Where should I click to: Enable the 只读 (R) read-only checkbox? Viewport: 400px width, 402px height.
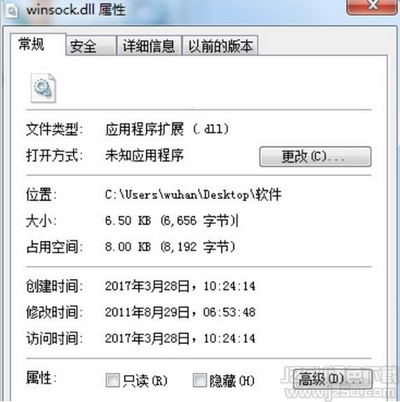[112, 380]
